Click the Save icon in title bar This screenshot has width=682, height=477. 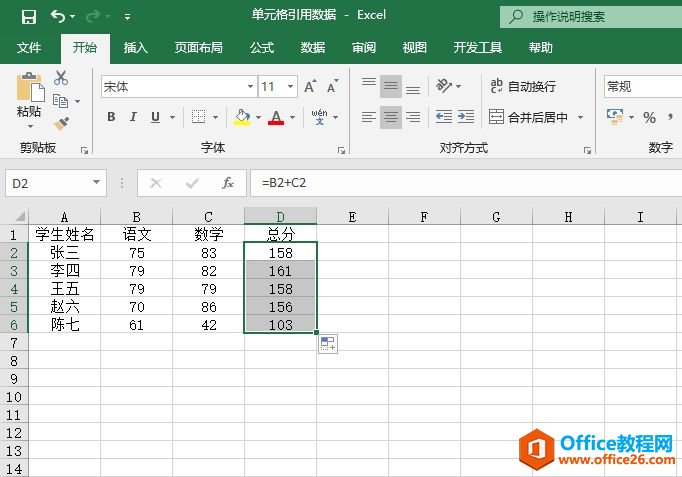tap(28, 17)
